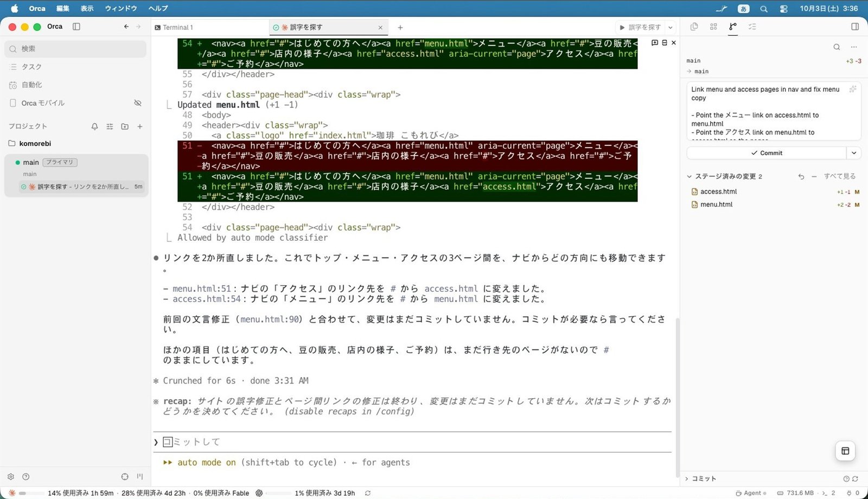Open the 自動化 automation section
The image size is (868, 499).
(75, 85)
